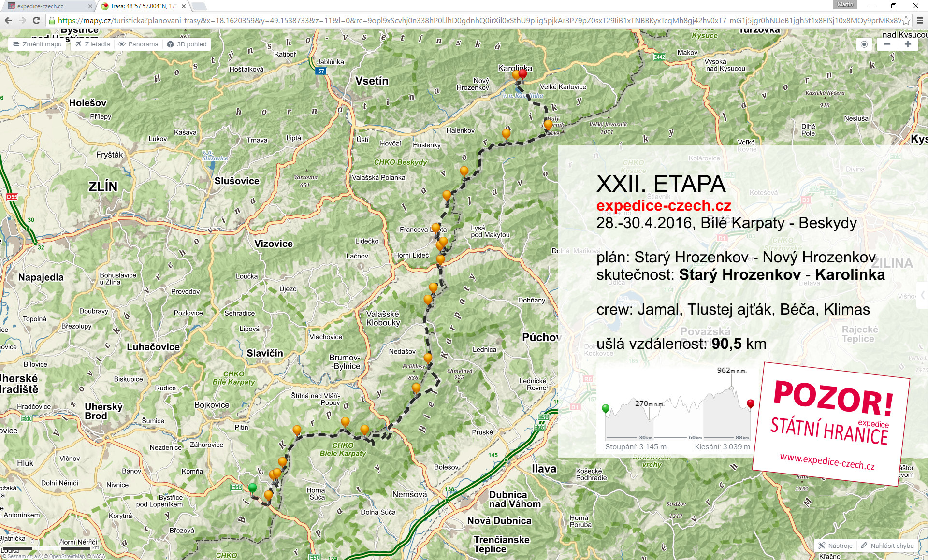Enable the Panorama view
928x560 pixels.
[138, 44]
